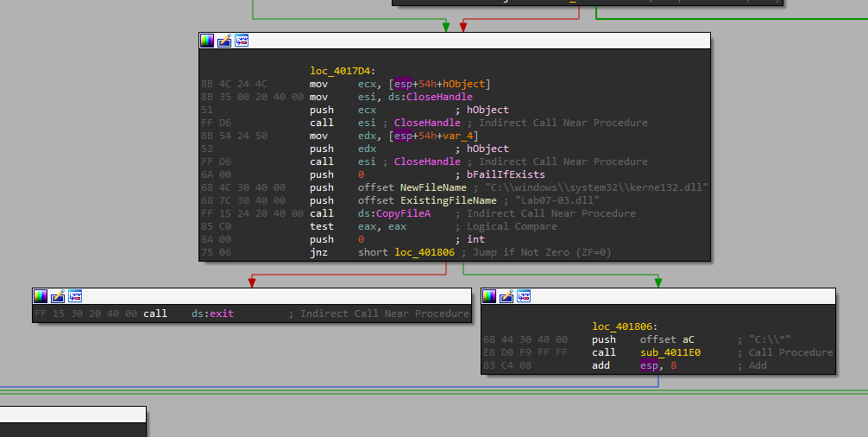Select the loc_4017D4 label

tap(344, 71)
